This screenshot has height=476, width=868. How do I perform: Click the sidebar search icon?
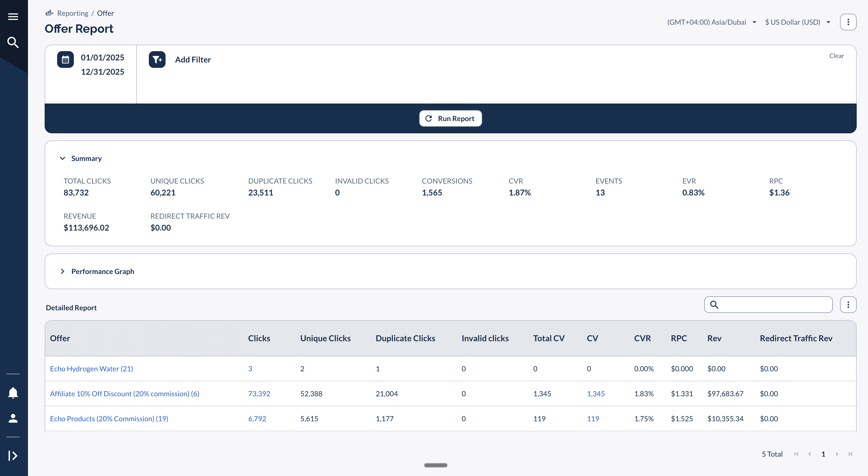[13, 42]
